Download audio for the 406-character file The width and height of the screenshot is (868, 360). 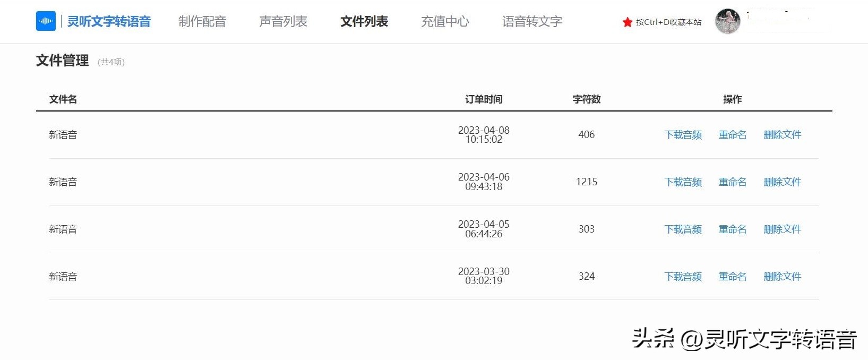(683, 135)
